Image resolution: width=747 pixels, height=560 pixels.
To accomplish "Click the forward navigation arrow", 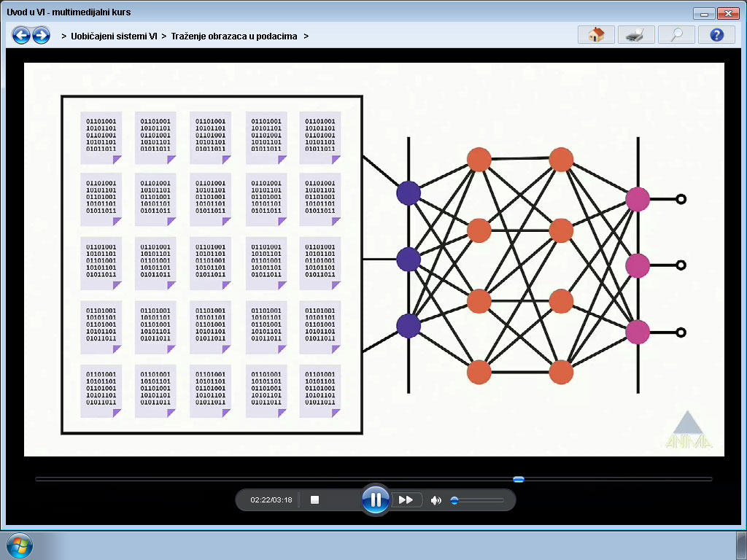I will [42, 35].
